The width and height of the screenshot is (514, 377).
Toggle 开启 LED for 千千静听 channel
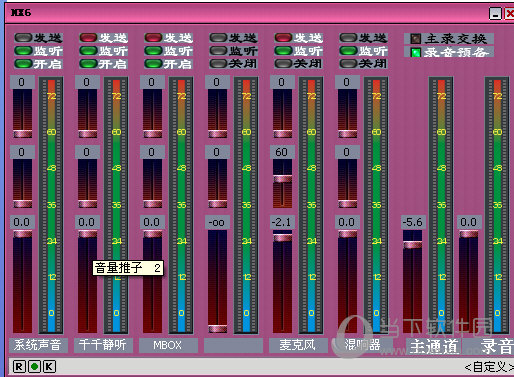point(88,64)
